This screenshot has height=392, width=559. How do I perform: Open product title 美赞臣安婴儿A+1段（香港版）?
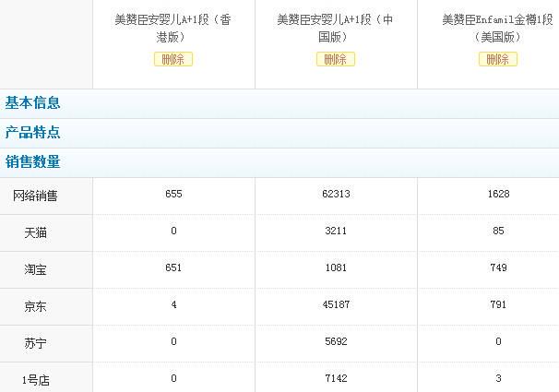coord(173,29)
